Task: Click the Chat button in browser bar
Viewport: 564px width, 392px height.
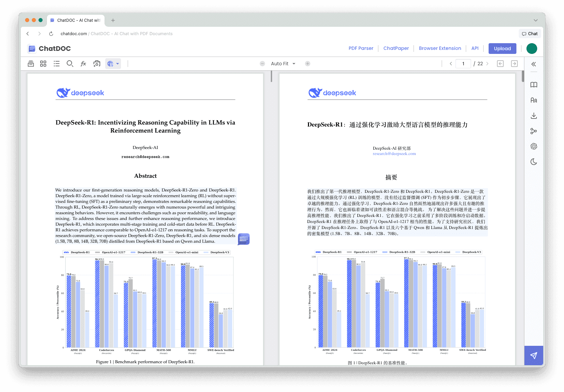Action: [530, 33]
